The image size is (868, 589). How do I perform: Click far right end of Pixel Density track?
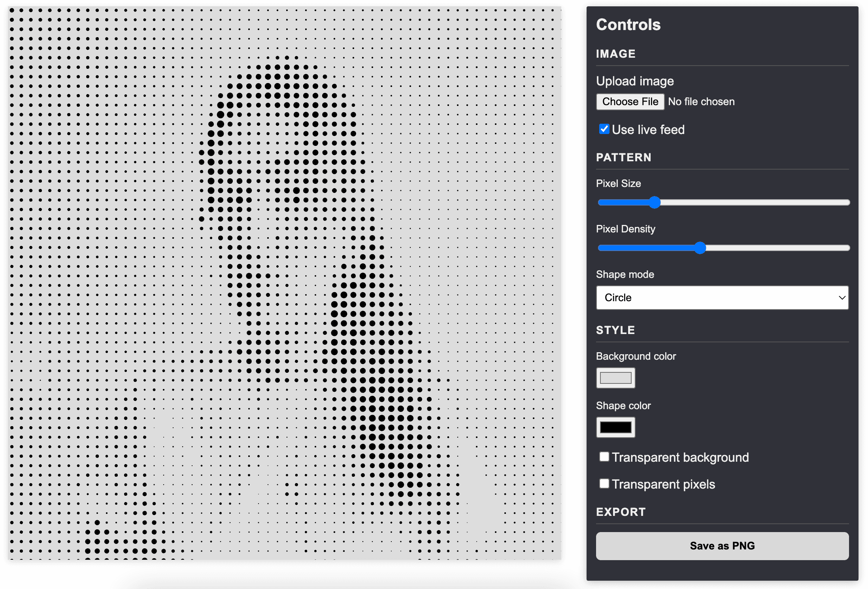point(847,248)
